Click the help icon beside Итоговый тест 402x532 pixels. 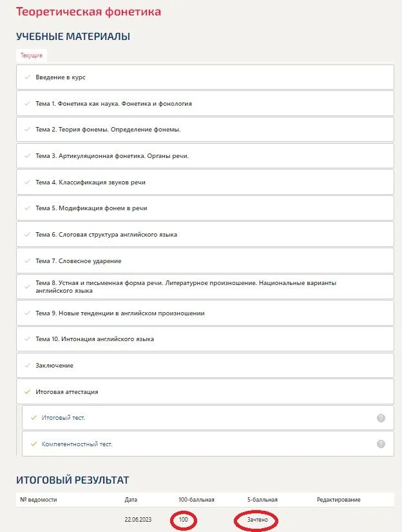click(381, 418)
